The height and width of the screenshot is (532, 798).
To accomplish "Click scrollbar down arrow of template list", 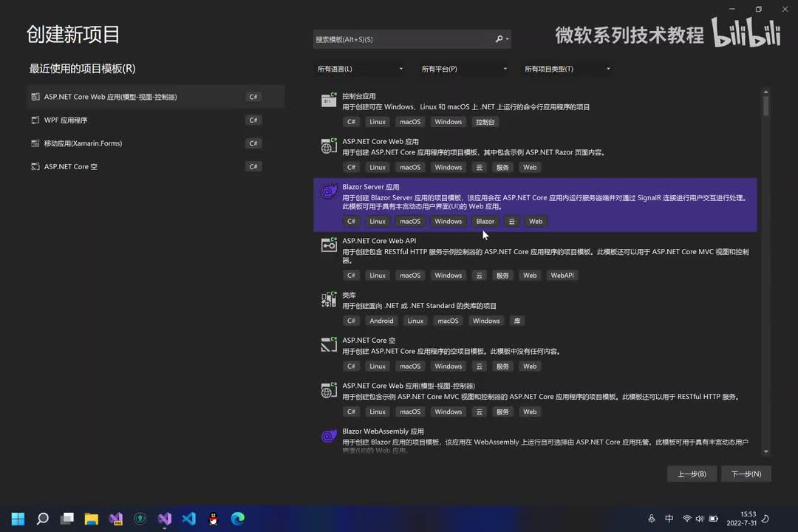I will [x=766, y=451].
